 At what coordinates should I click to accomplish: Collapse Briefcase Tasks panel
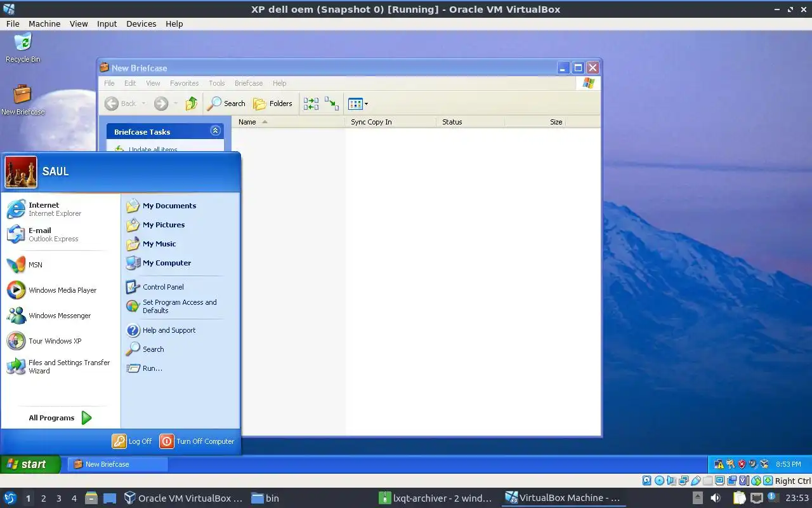(x=215, y=131)
